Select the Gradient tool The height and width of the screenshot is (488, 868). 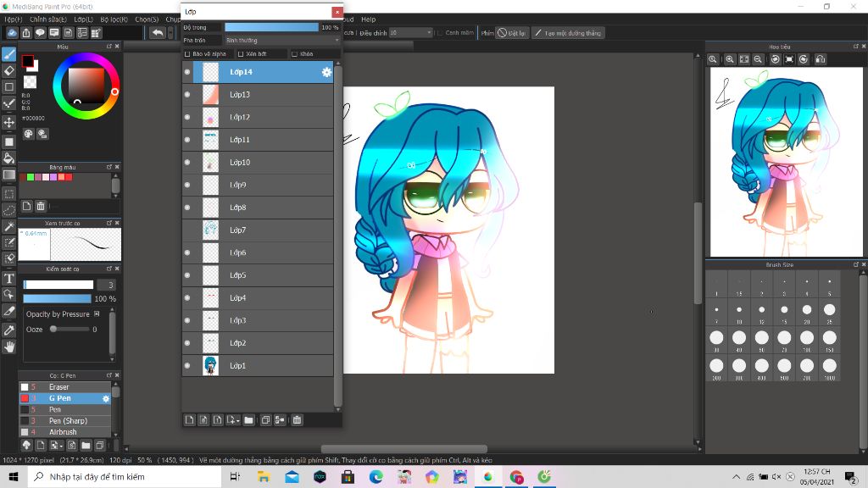(8, 175)
